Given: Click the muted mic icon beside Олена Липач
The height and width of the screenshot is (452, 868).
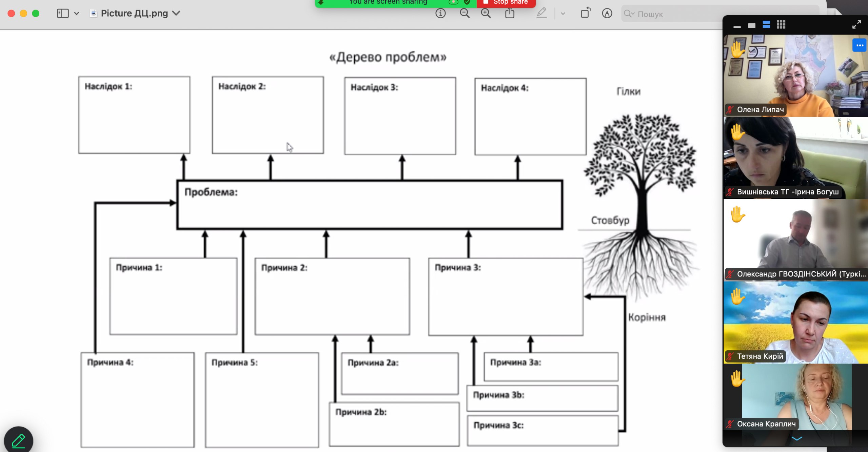Looking at the screenshot, I should tap(730, 110).
